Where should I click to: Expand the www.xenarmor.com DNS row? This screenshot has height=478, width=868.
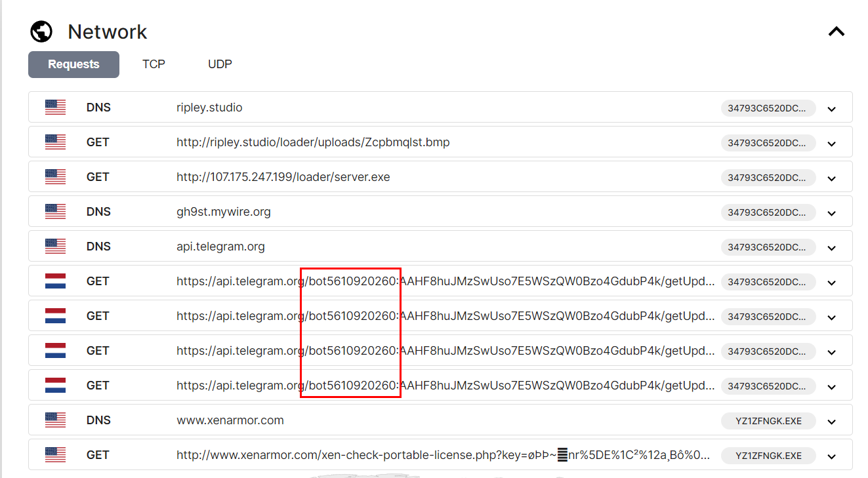[x=832, y=422]
